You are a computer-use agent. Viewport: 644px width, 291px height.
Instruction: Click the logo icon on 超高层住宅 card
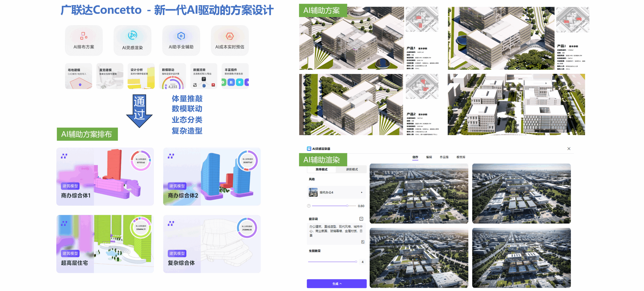[64, 223]
